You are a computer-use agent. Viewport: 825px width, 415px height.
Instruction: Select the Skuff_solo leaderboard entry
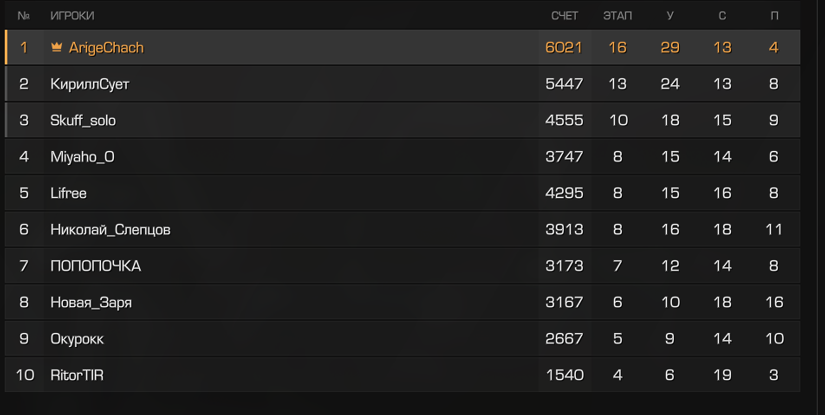click(403, 120)
